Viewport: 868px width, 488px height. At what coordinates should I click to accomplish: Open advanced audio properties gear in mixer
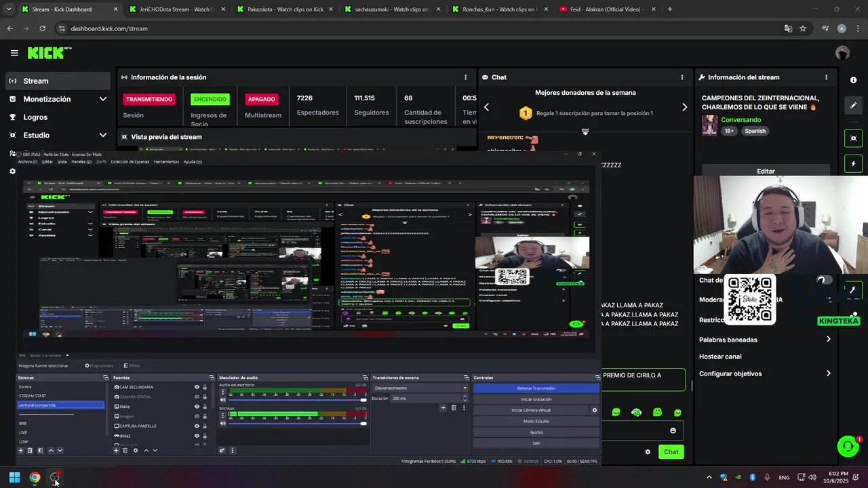(x=222, y=450)
